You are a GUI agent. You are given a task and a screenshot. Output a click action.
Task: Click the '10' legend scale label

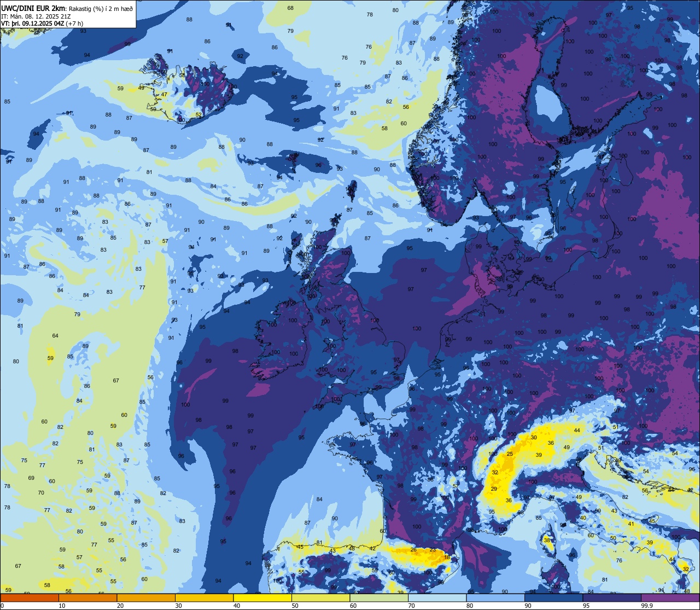pyautogui.click(x=62, y=606)
